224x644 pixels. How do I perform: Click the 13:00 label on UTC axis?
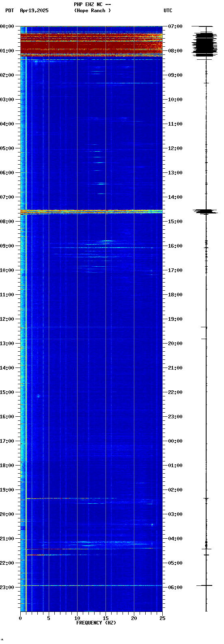175,173
